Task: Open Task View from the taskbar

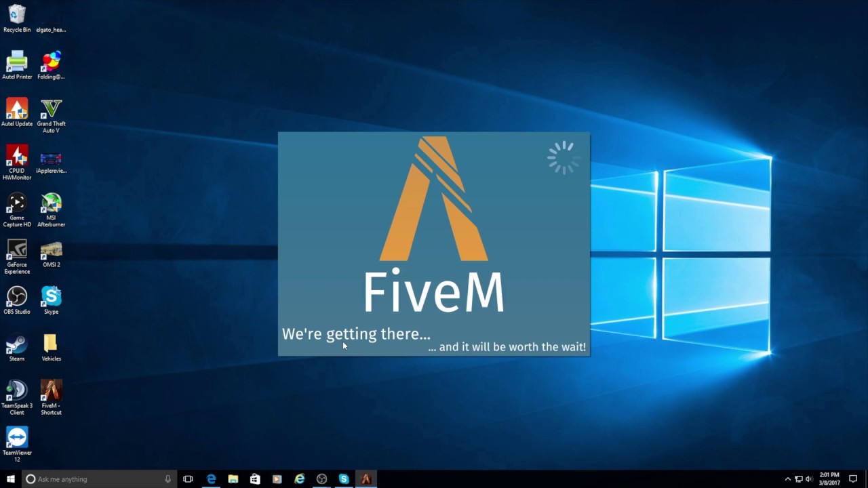Action: pyautogui.click(x=188, y=479)
